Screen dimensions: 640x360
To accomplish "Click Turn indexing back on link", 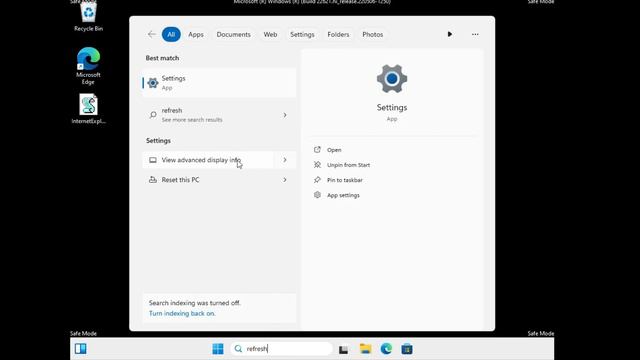I will point(182,313).
